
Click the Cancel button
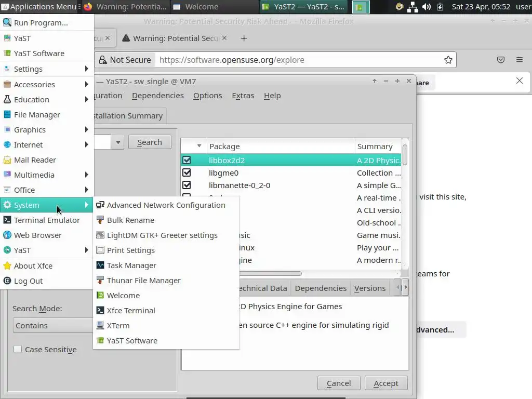coord(339,383)
